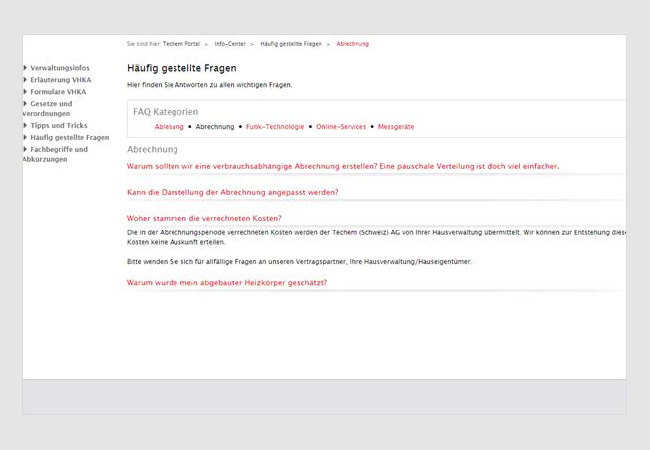Click the 'Abrechnung' section heading
This screenshot has width=650, height=450.
click(152, 150)
